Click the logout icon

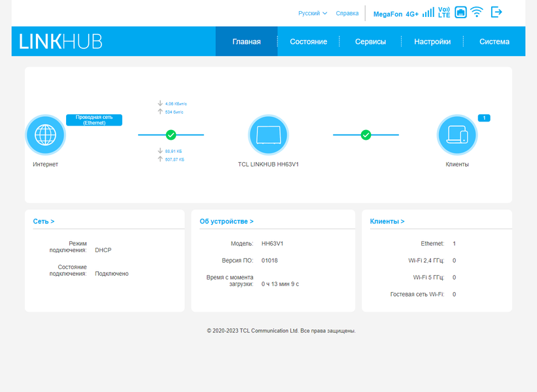pos(496,12)
